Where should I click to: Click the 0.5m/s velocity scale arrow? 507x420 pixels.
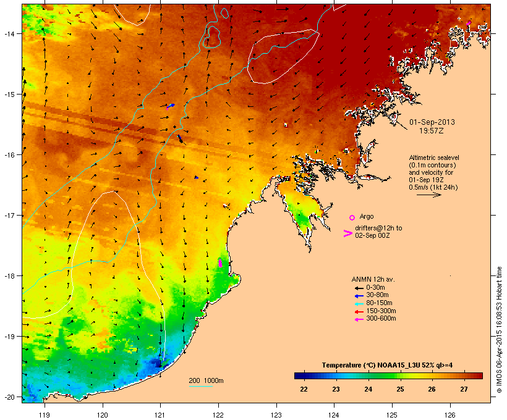(x=428, y=195)
